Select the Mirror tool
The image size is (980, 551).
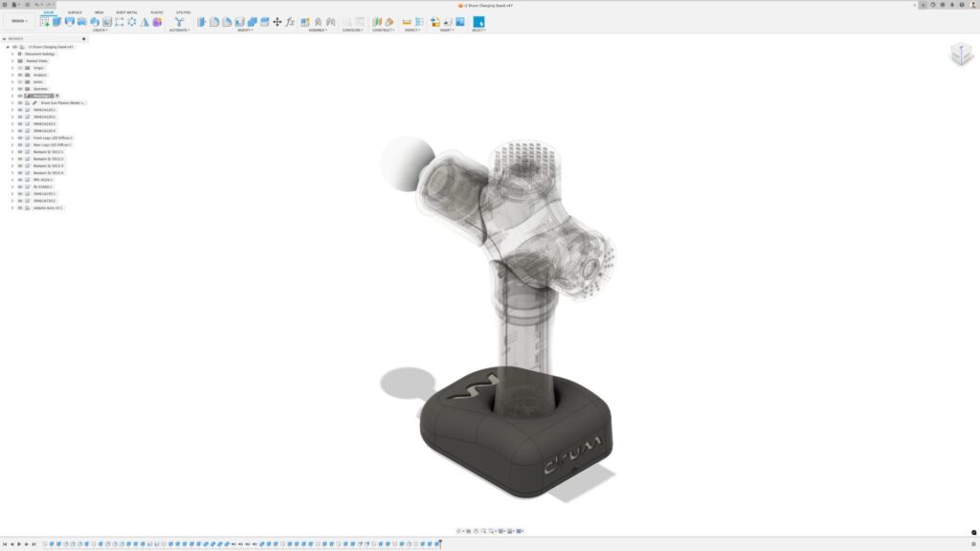pyautogui.click(x=145, y=22)
